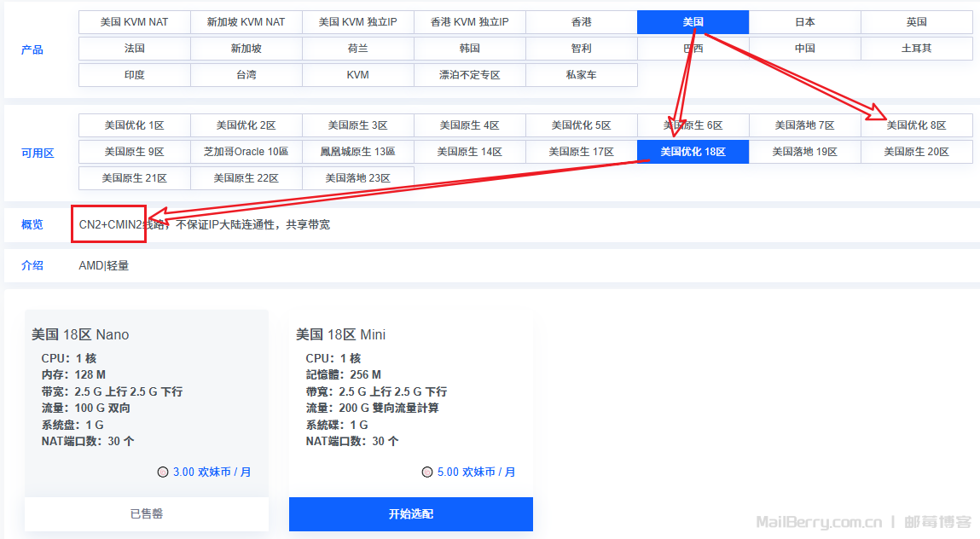This screenshot has height=539, width=980.
Task: Click the coin icon beside 3.00 欢妹币
Action: pyautogui.click(x=163, y=472)
